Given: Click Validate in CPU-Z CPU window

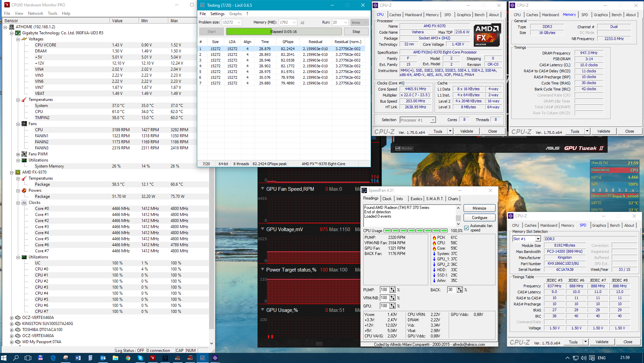Looking at the screenshot, I should click(x=467, y=131).
